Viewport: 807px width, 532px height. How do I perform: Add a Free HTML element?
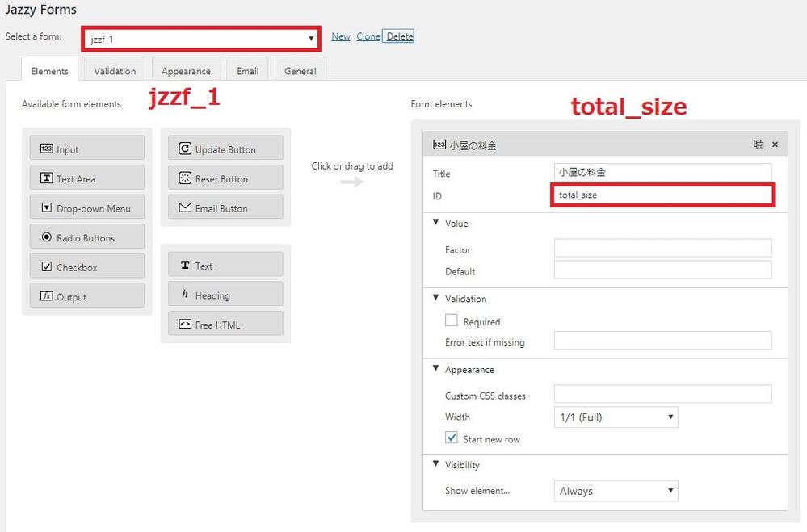(x=225, y=325)
